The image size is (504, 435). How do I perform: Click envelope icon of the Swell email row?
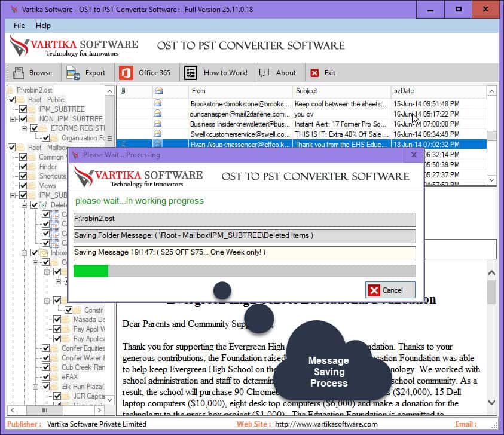pyautogui.click(x=157, y=134)
